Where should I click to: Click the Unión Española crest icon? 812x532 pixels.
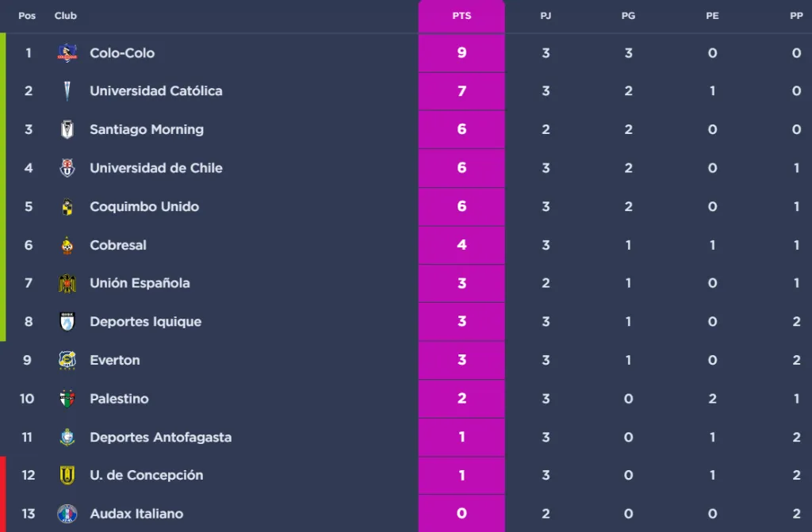coord(67,283)
